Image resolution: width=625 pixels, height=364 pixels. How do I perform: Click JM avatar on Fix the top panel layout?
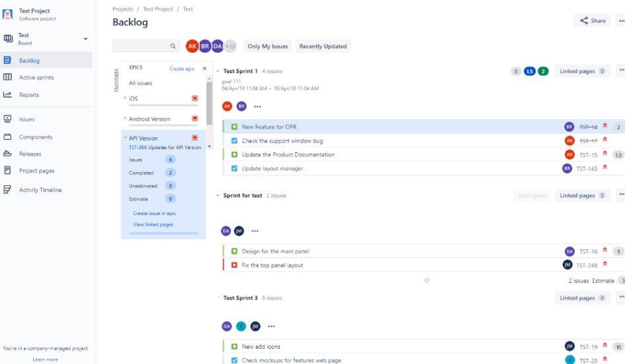pyautogui.click(x=567, y=264)
